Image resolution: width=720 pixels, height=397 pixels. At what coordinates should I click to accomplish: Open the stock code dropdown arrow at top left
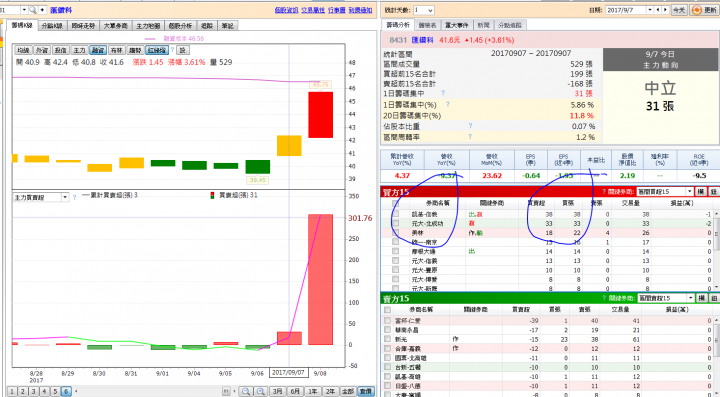pyautogui.click(x=24, y=10)
